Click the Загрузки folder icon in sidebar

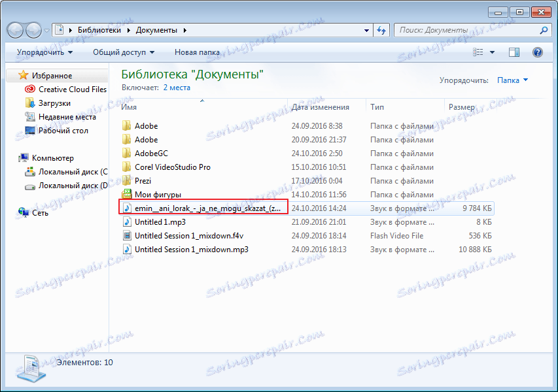point(30,103)
